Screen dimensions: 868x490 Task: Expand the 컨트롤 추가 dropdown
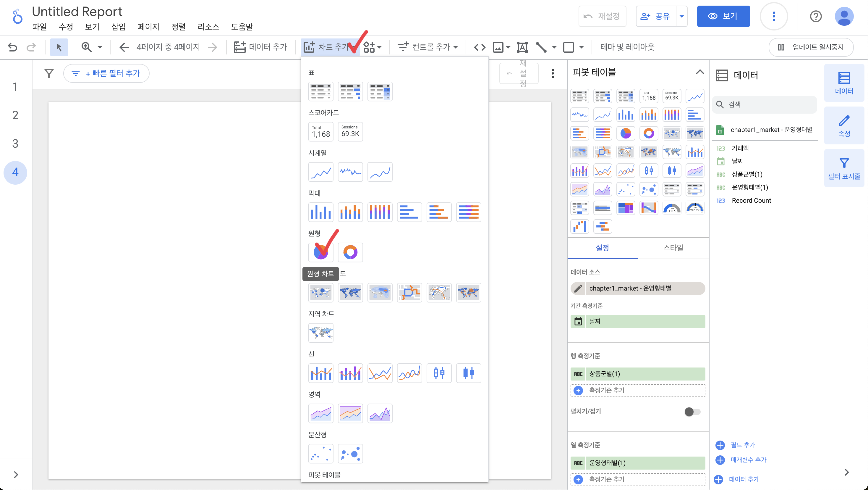pyautogui.click(x=427, y=47)
